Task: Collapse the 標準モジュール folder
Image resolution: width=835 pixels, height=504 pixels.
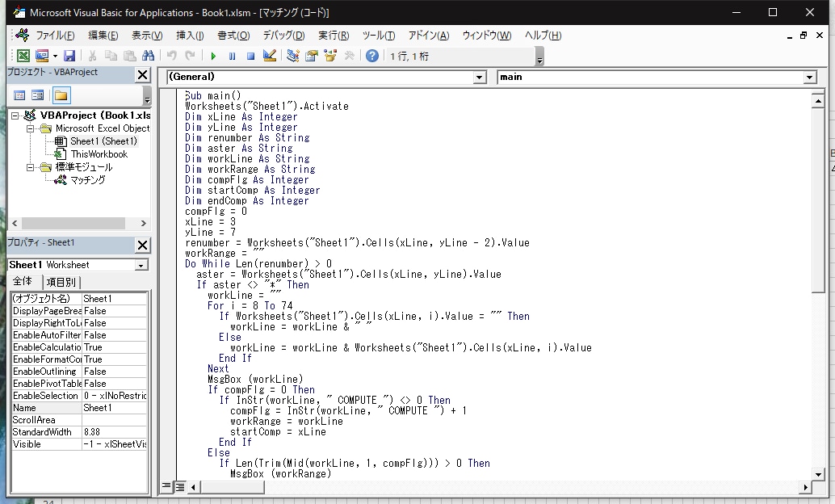Action: pyautogui.click(x=31, y=167)
